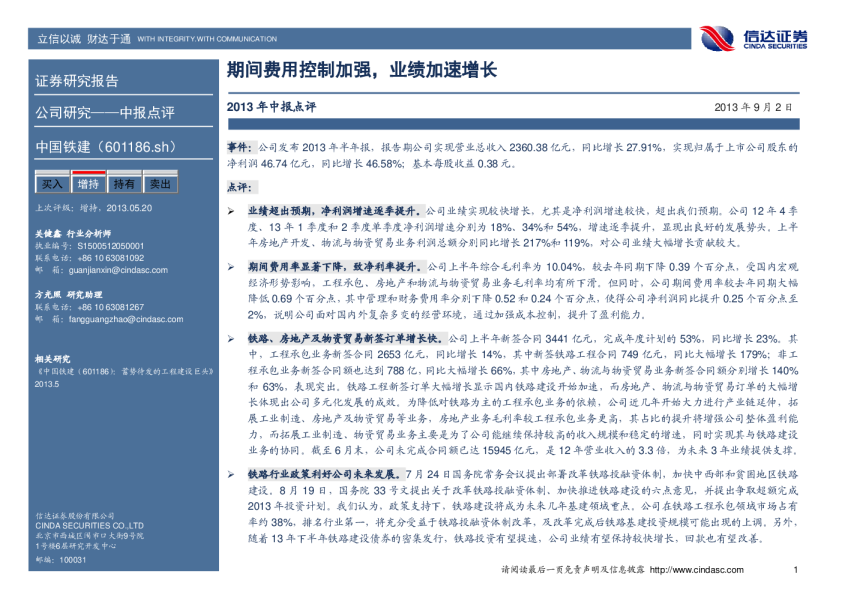
Task: Click the 公司研究——中报点评 sidebar heading
Action: 105,112
